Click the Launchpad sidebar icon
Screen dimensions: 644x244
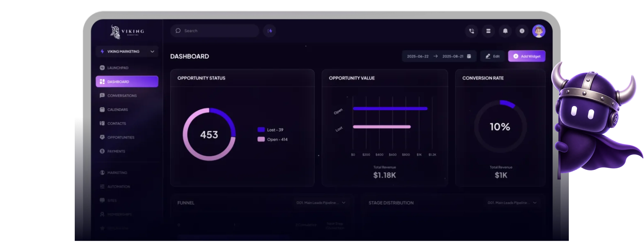pos(102,68)
